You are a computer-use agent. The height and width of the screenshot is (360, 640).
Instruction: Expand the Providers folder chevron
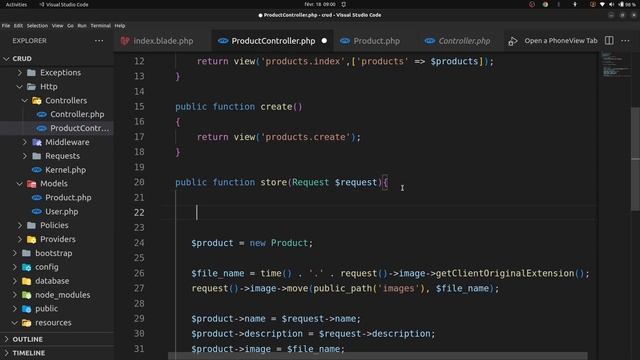point(19,239)
